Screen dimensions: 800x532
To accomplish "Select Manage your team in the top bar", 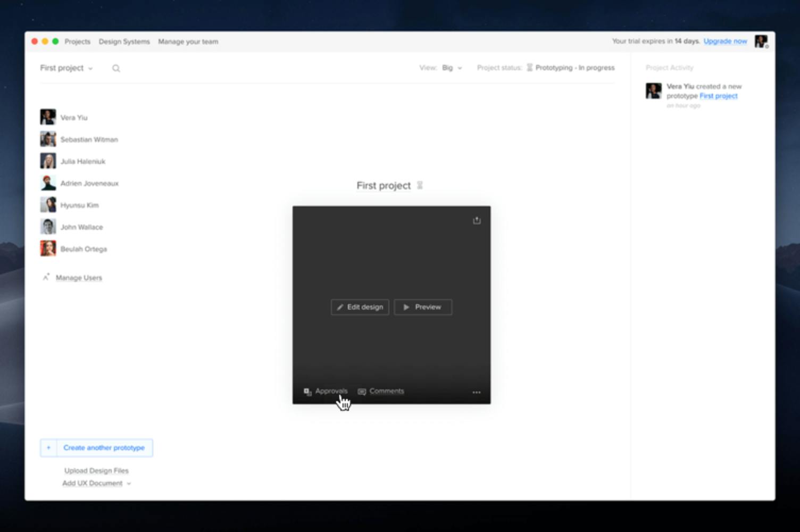I will [x=188, y=41].
